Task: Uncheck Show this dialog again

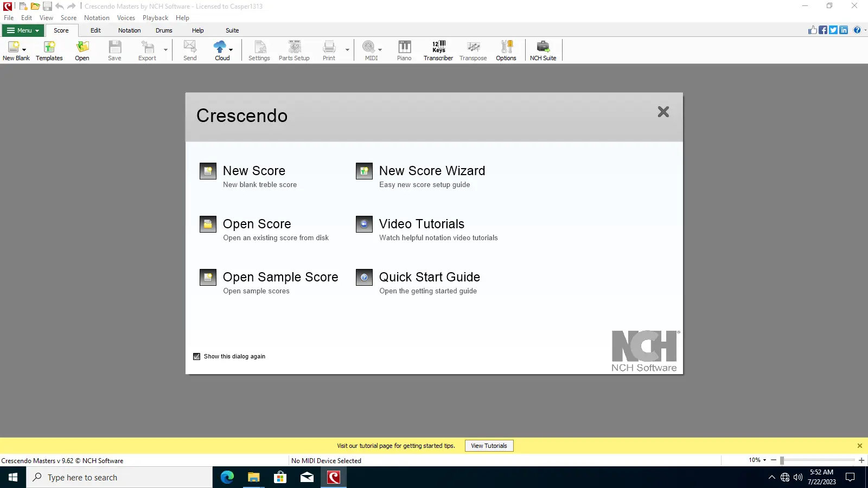Action: pyautogui.click(x=197, y=357)
